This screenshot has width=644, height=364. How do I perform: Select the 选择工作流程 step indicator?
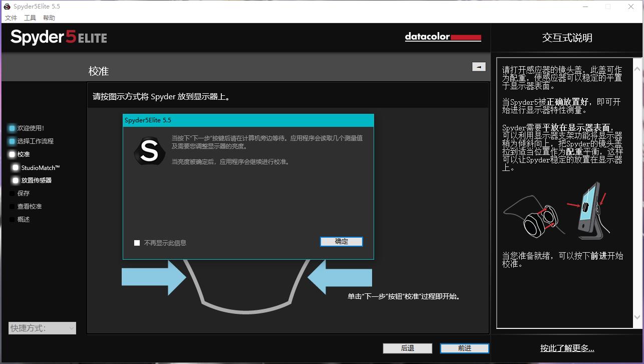click(30, 141)
